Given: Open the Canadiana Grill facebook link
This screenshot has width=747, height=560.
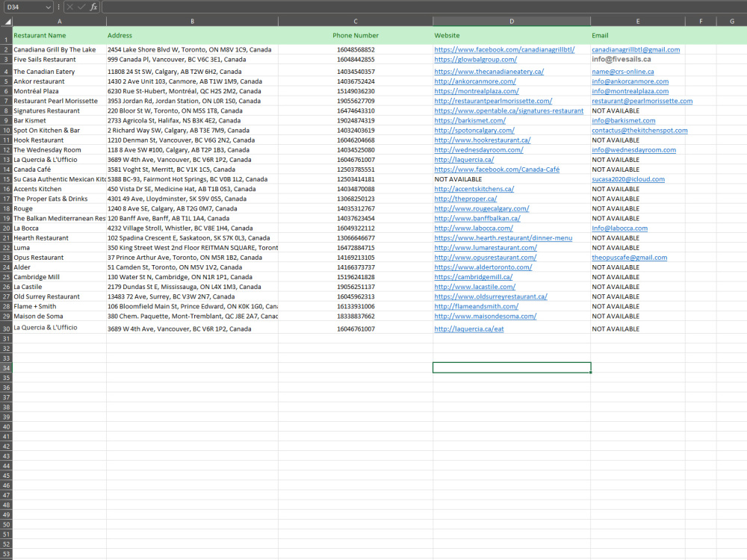Looking at the screenshot, I should click(504, 49).
